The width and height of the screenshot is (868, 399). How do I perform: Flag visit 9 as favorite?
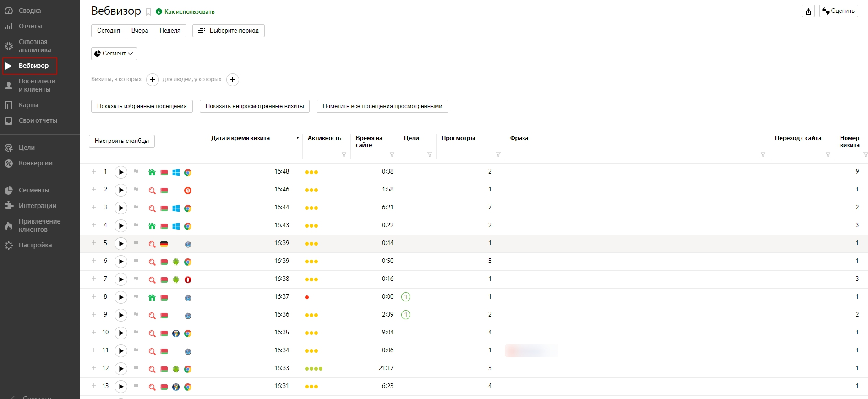tap(136, 315)
